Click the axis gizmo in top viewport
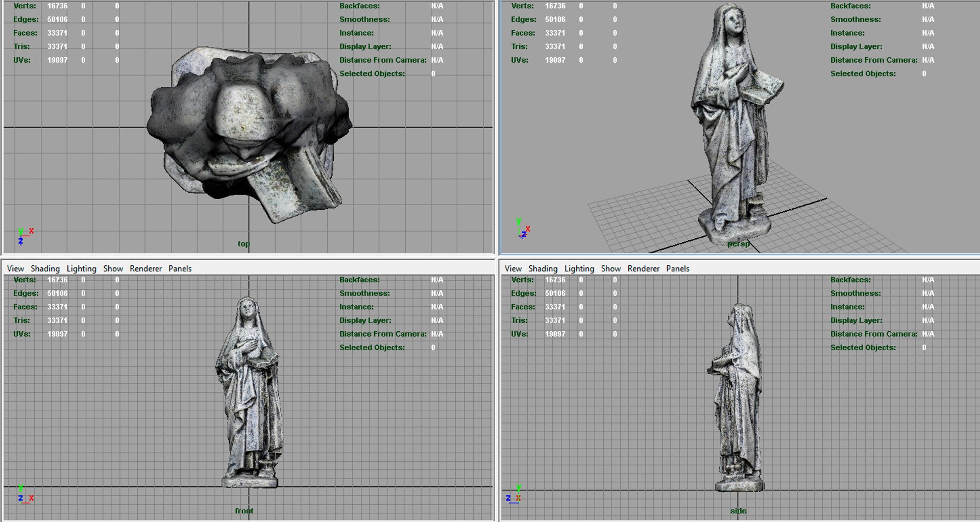The width and height of the screenshot is (980, 522). pyautogui.click(x=25, y=236)
